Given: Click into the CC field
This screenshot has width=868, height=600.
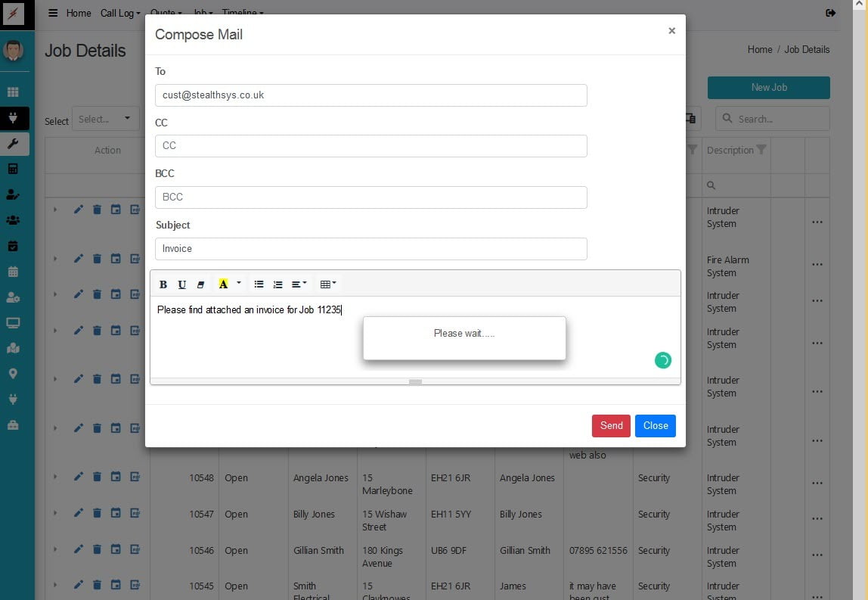Looking at the screenshot, I should [370, 146].
